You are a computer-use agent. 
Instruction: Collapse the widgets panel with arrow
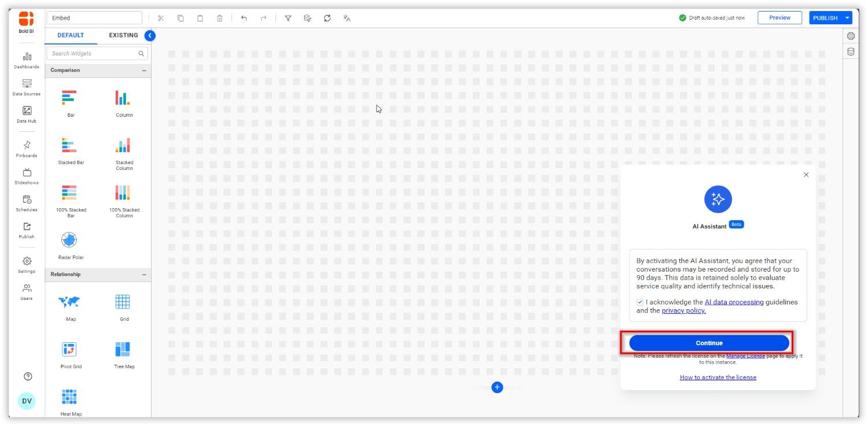pyautogui.click(x=150, y=35)
